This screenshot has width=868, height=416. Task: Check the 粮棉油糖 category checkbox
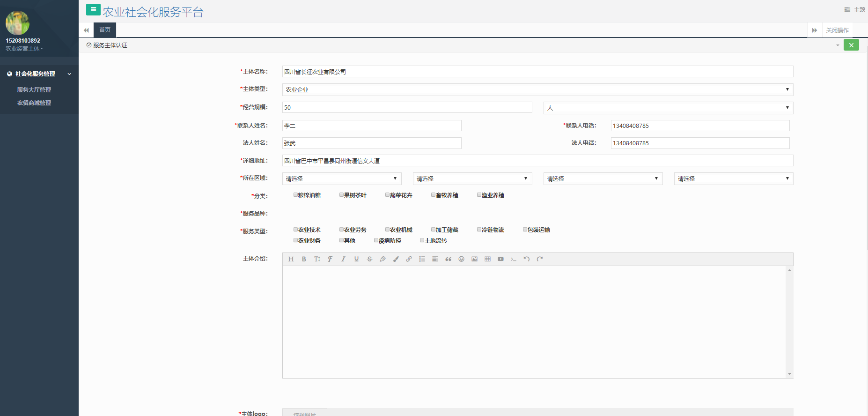295,195
